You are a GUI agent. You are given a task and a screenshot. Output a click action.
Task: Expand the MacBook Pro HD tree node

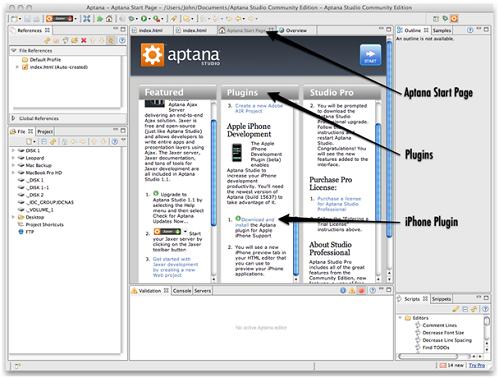(x=13, y=173)
